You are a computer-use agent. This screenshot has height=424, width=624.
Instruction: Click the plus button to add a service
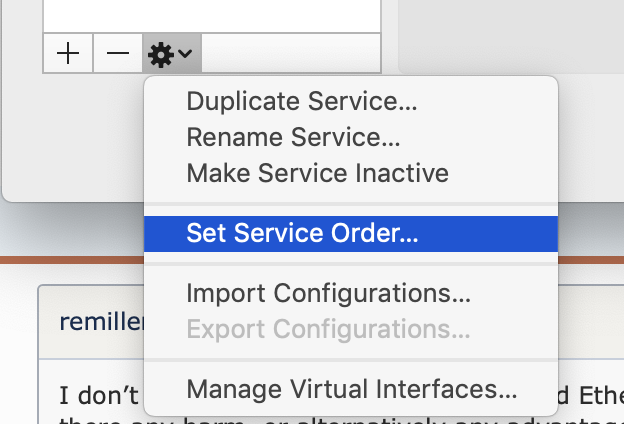point(68,54)
